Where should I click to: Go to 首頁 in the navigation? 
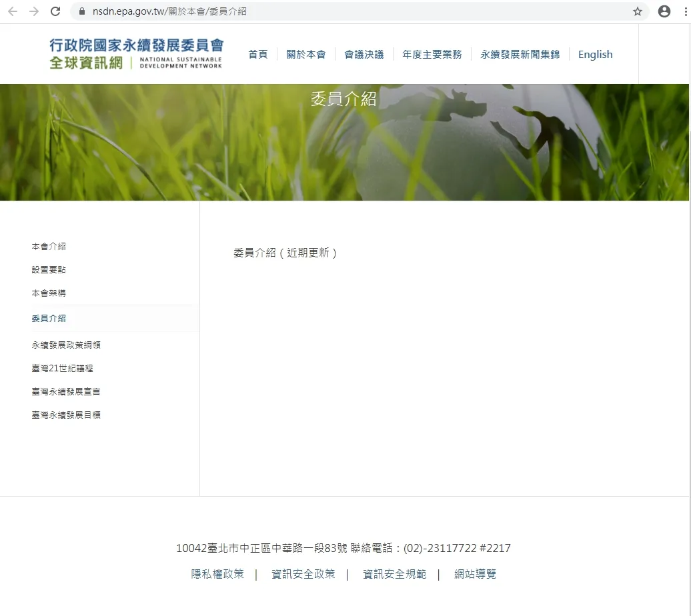[258, 54]
